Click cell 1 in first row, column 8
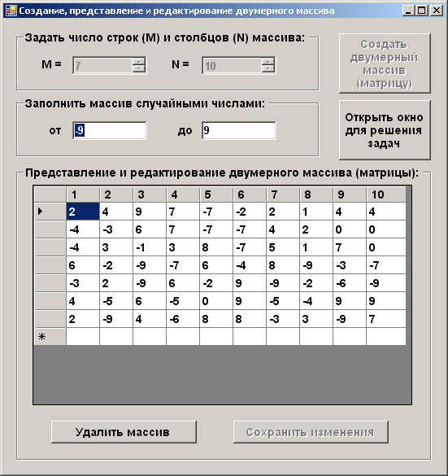The width and height of the screenshot is (448, 476). [316, 212]
